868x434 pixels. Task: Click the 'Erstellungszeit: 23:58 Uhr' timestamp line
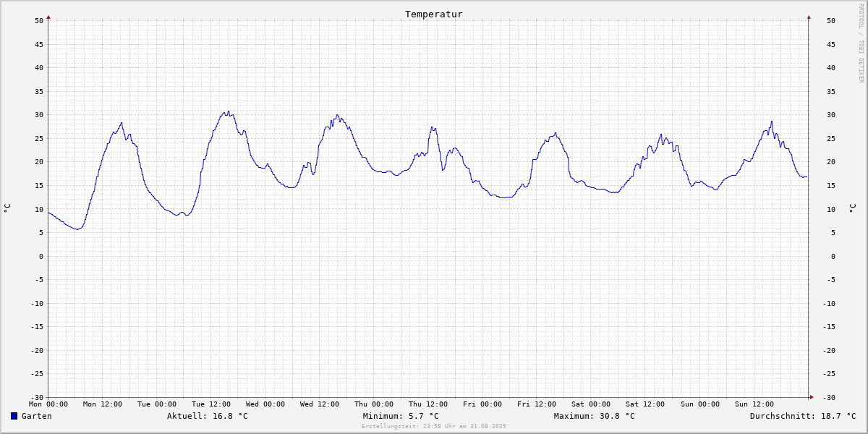(434, 426)
